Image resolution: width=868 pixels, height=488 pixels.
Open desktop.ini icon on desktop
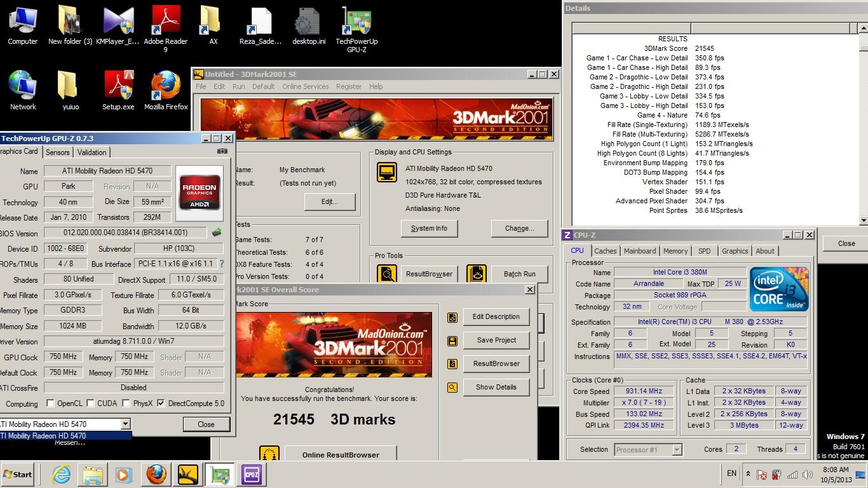tap(309, 25)
